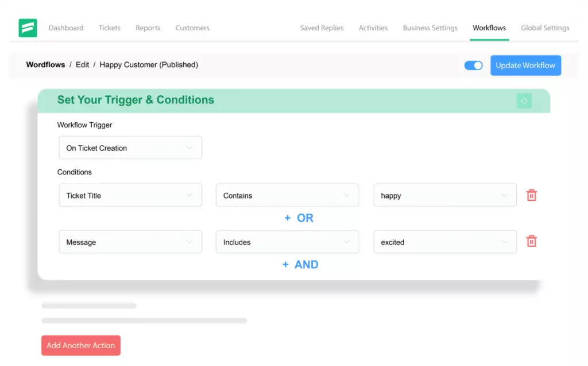Open the Message field dropdown

coord(130,242)
